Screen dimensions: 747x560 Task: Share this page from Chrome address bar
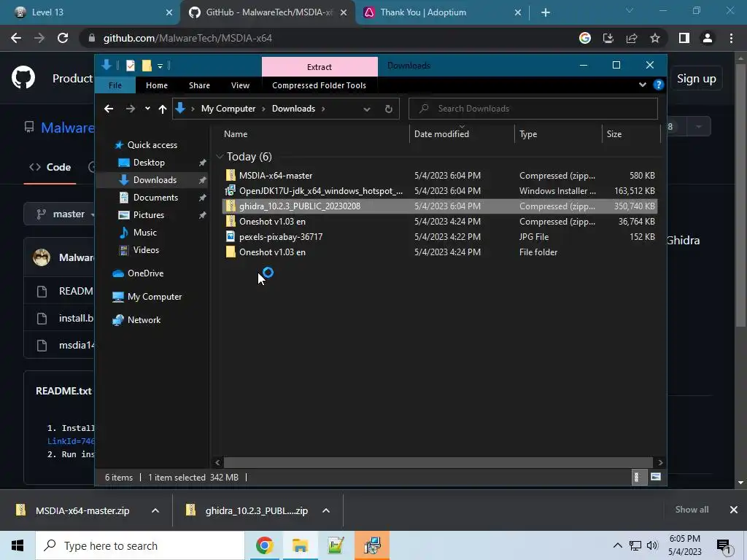coord(632,38)
